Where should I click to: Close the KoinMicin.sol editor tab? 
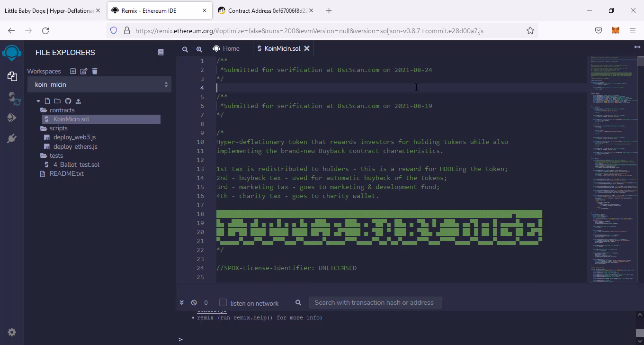pos(307,48)
